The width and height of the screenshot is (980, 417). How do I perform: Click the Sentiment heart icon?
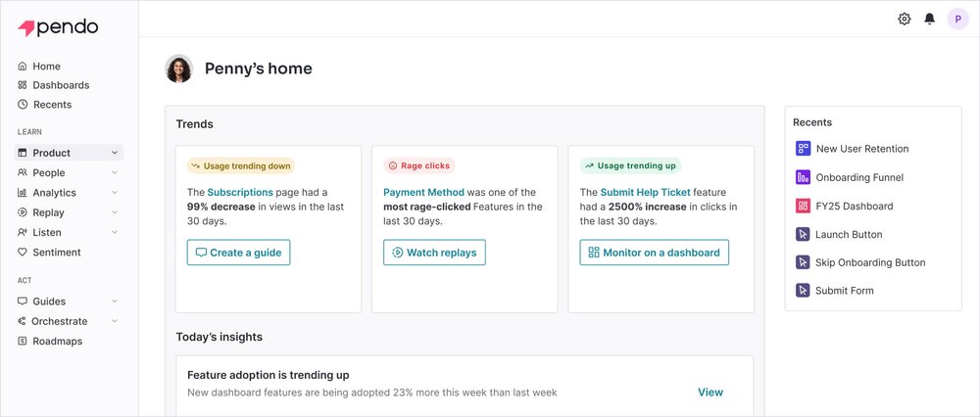coord(23,253)
